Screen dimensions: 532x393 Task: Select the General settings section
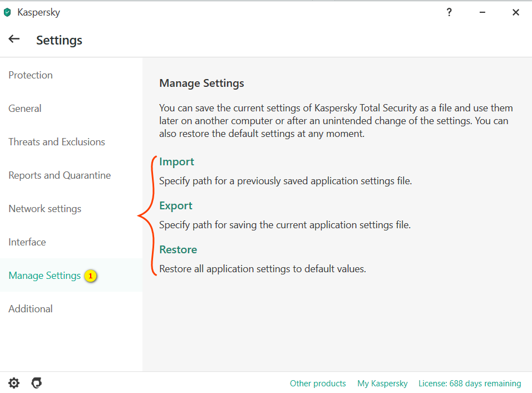tap(25, 109)
